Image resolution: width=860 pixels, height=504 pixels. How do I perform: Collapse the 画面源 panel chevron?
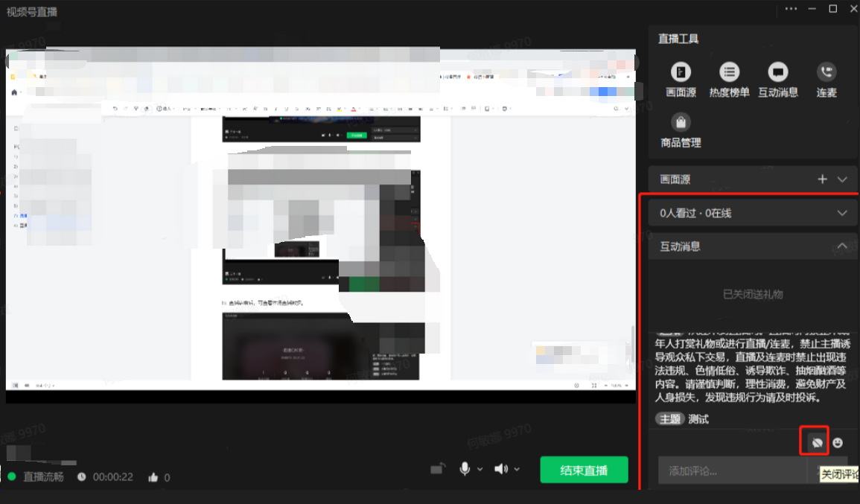[842, 179]
